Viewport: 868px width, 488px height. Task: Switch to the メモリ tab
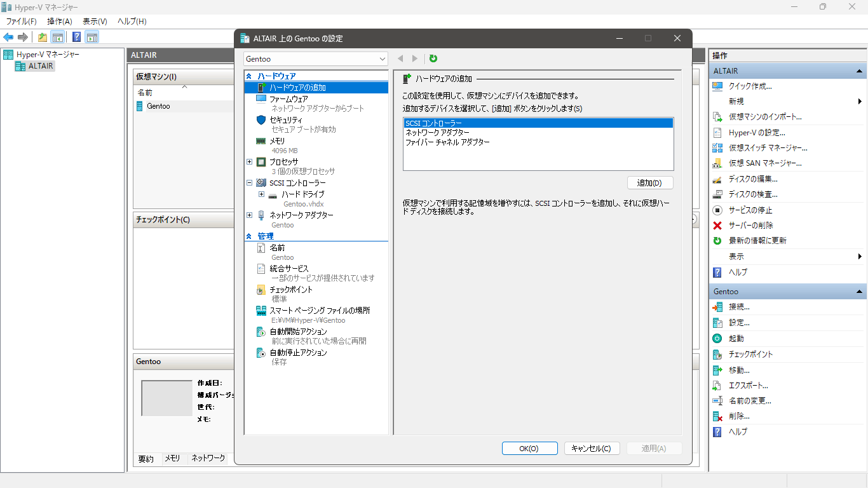point(173,458)
